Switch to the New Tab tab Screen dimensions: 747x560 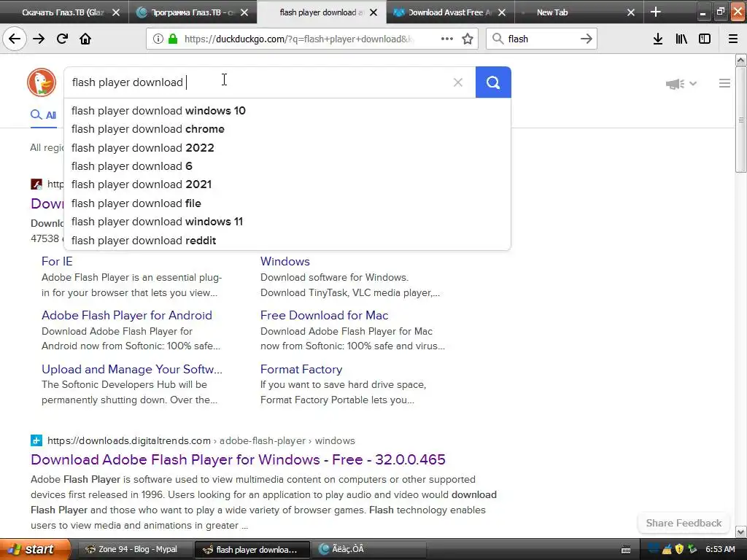point(552,12)
